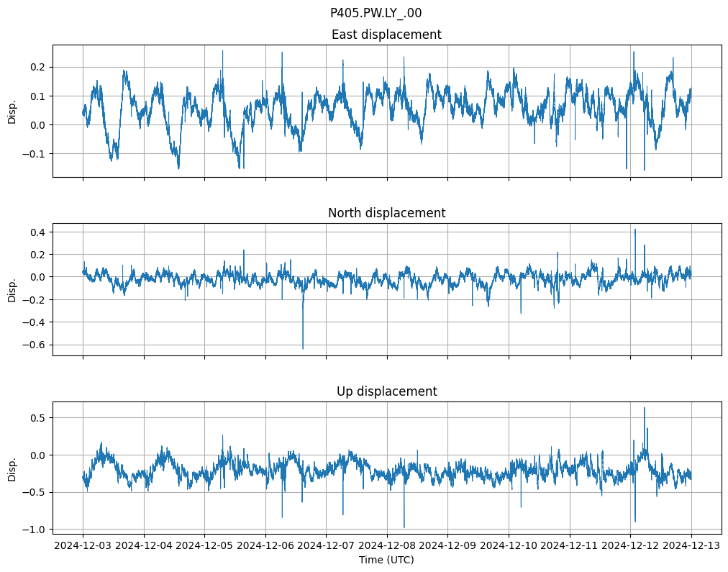The height and width of the screenshot is (572, 728).
Task: Click the Time (UTC) axis label
Action: tap(386, 560)
